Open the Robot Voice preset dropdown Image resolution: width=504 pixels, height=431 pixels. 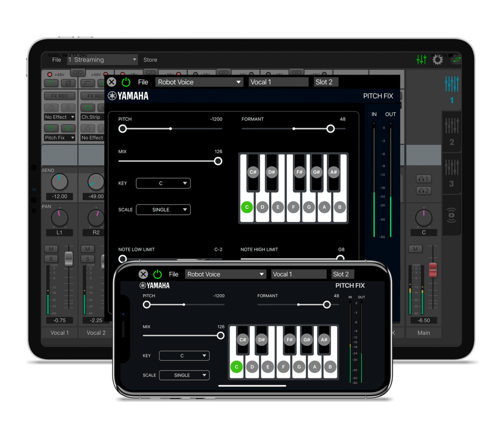(x=199, y=82)
